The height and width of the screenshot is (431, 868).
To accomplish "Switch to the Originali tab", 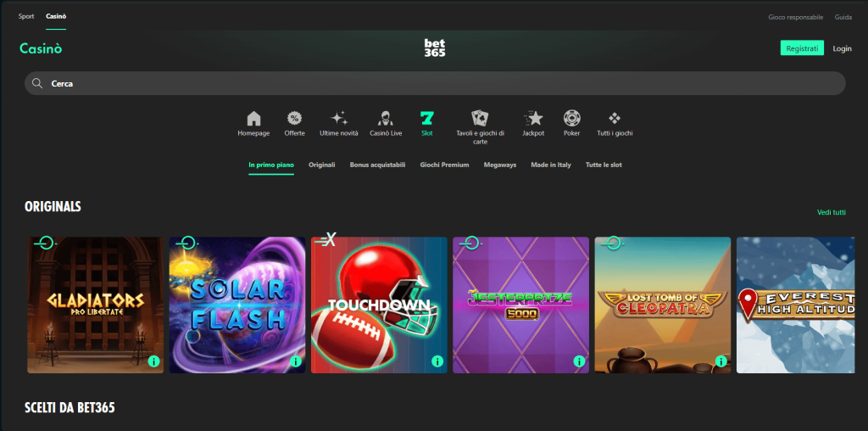I will tap(321, 165).
